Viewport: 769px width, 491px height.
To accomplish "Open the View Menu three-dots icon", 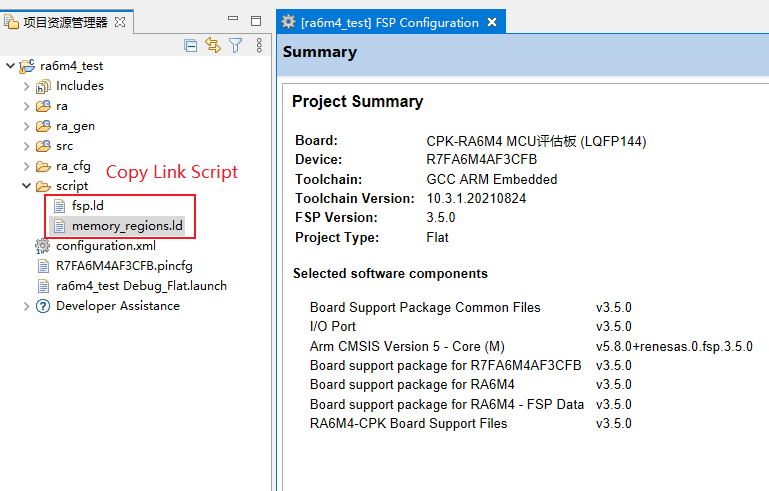I will (x=259, y=45).
